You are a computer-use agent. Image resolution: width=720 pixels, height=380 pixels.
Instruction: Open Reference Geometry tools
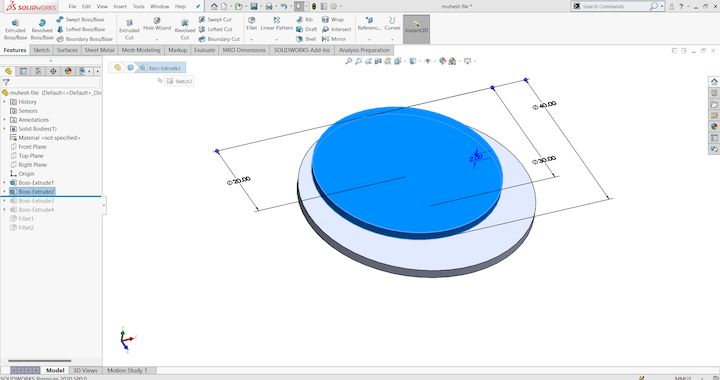coord(369,24)
